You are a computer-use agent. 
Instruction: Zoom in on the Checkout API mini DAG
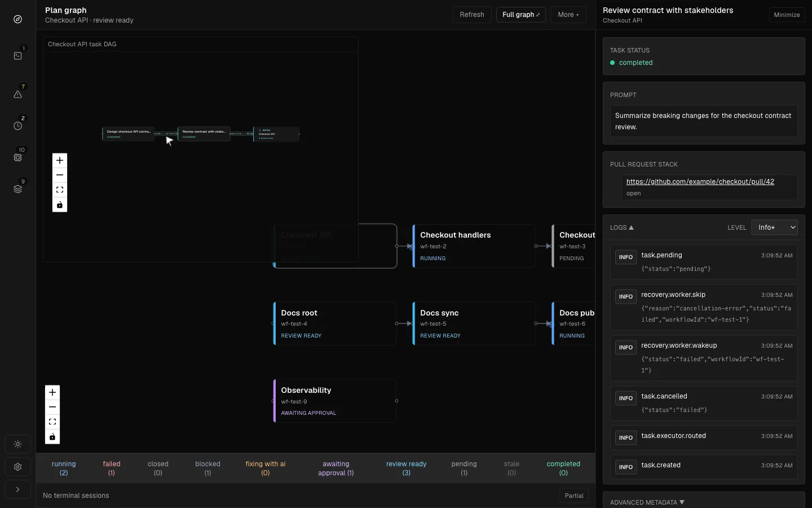60,160
